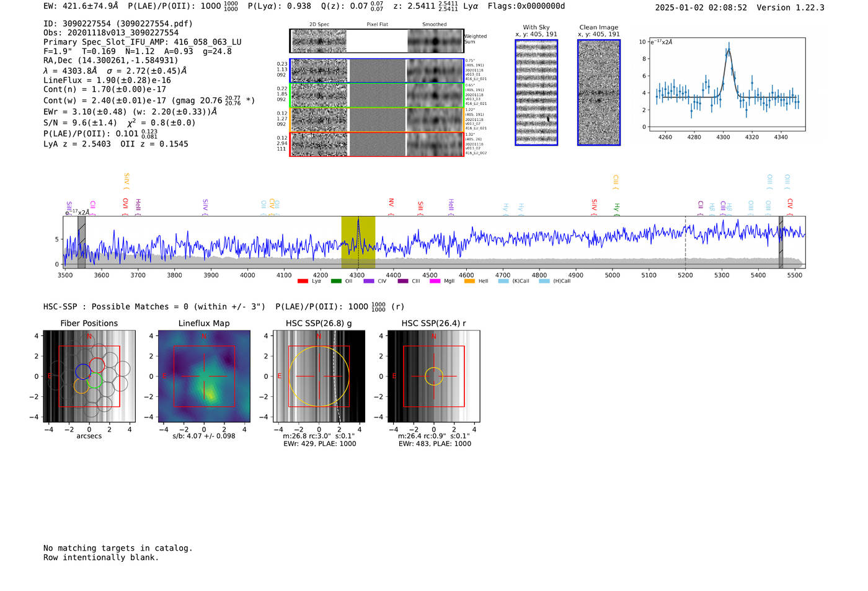Click the 'No matching targets in catalog.' message
Image resolution: width=868 pixels, height=591 pixels.
coord(118,548)
